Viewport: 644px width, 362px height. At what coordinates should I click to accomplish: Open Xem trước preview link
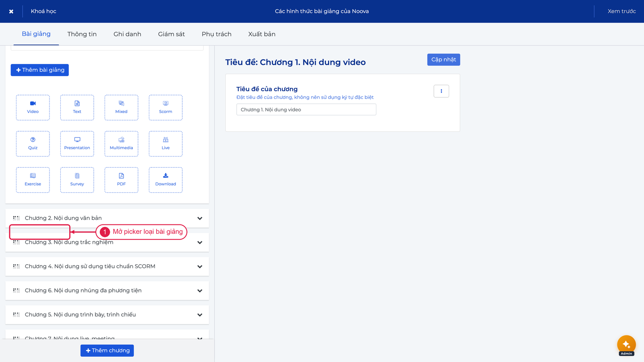pos(621,11)
